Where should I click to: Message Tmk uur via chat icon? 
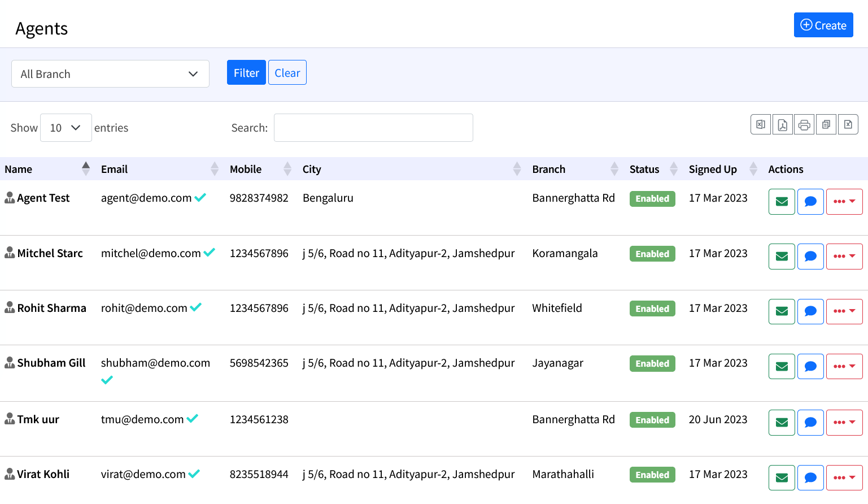click(x=810, y=423)
